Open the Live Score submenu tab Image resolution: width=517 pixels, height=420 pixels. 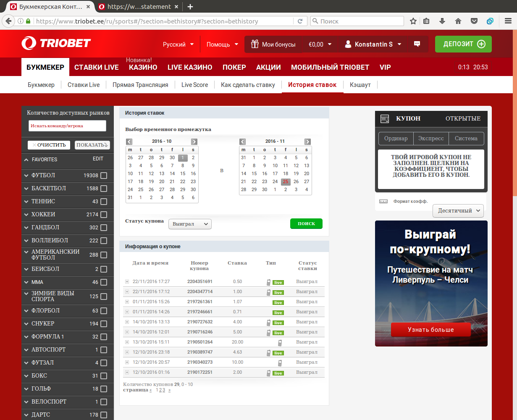[x=194, y=85]
